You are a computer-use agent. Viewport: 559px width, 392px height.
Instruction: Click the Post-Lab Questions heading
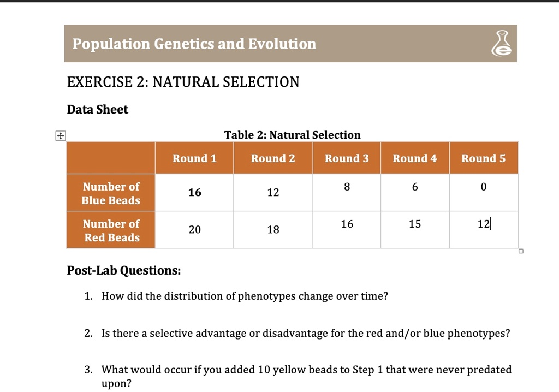click(123, 270)
